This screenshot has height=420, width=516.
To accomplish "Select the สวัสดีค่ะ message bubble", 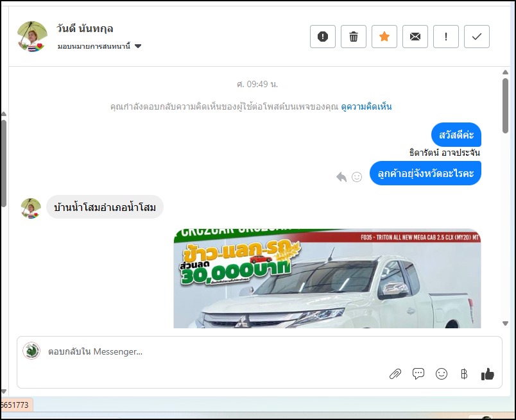I will point(456,135).
